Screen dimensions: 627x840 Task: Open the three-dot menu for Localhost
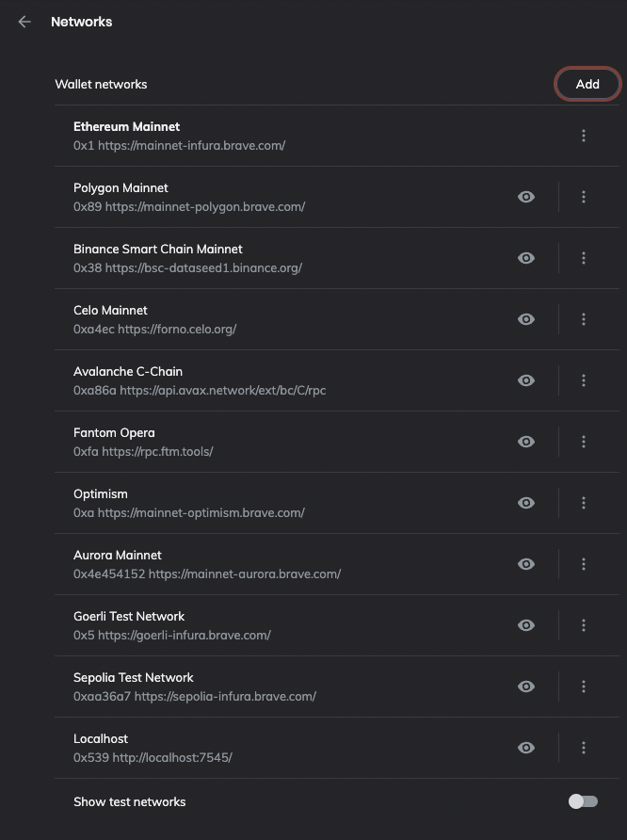pos(584,748)
